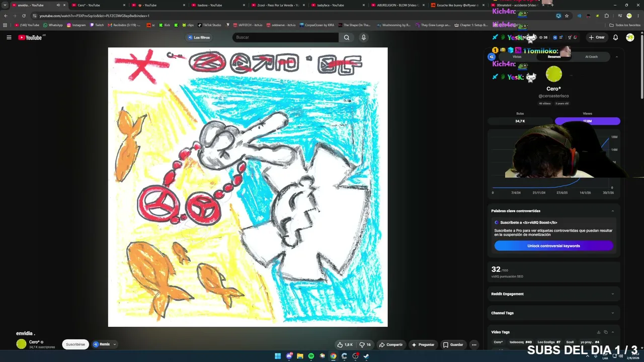The image size is (644, 362).
Task: Open the browser extensions puzzle icon
Action: click(606, 16)
